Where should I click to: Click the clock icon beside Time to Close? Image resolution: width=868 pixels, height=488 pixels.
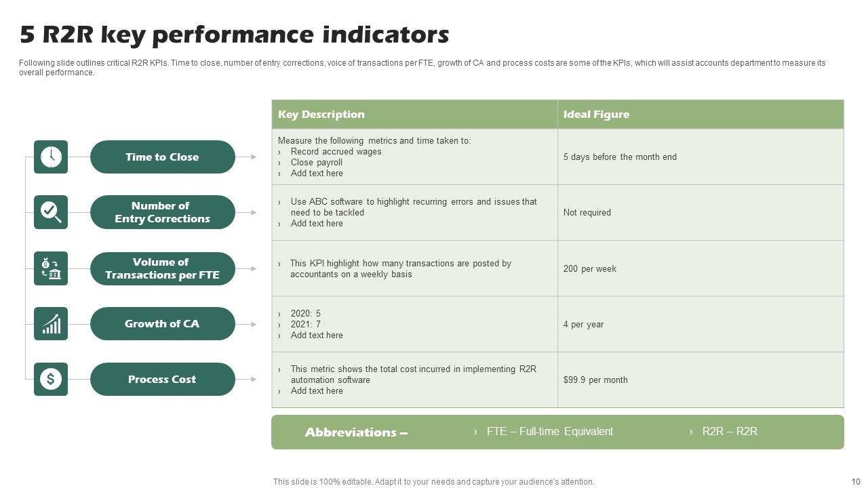51,157
